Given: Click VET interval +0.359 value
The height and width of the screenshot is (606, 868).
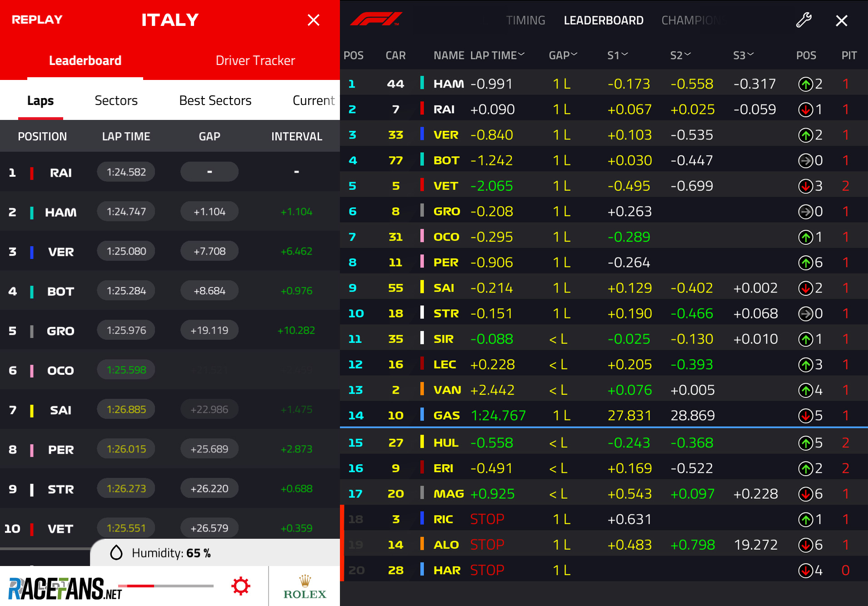Looking at the screenshot, I should tap(296, 528).
